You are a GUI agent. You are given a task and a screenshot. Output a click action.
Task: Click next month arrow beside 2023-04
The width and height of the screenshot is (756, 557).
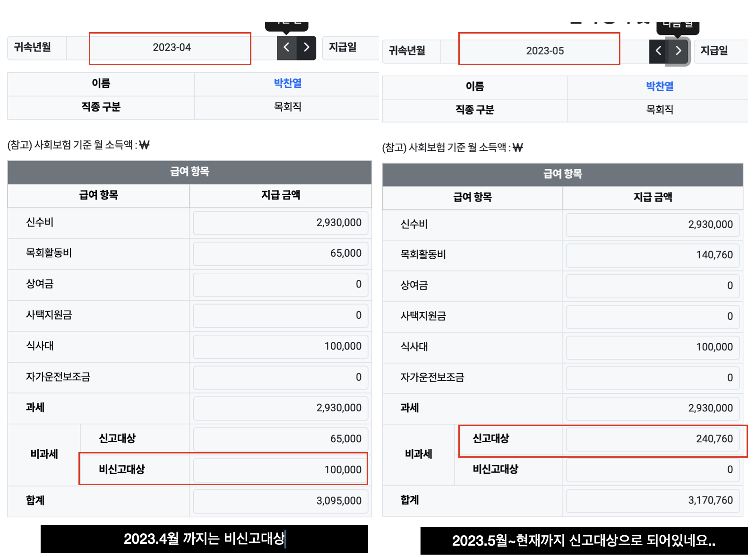pos(306,47)
